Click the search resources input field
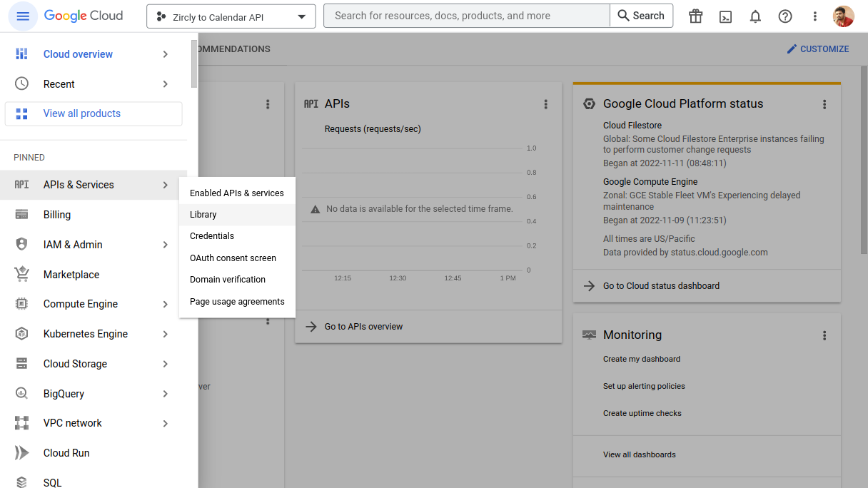The height and width of the screenshot is (488, 868). coord(467,16)
